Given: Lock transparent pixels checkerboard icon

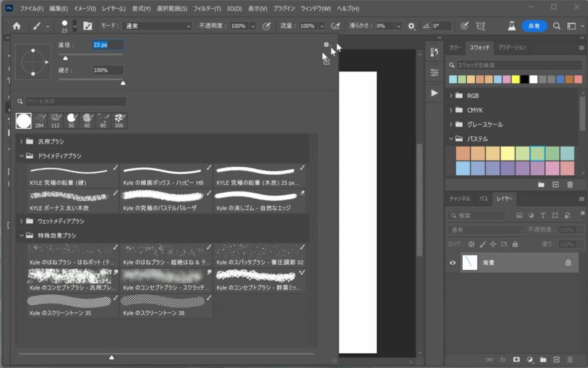Looking at the screenshot, I should click(x=471, y=244).
